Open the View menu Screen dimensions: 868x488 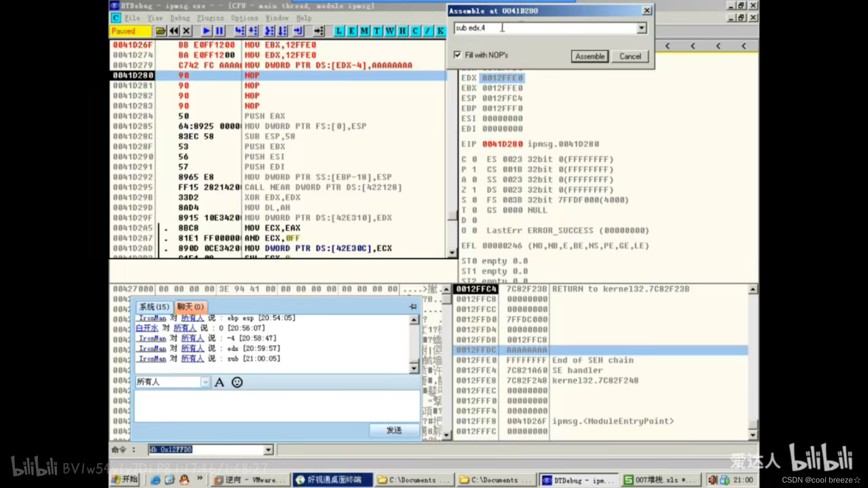(x=155, y=18)
